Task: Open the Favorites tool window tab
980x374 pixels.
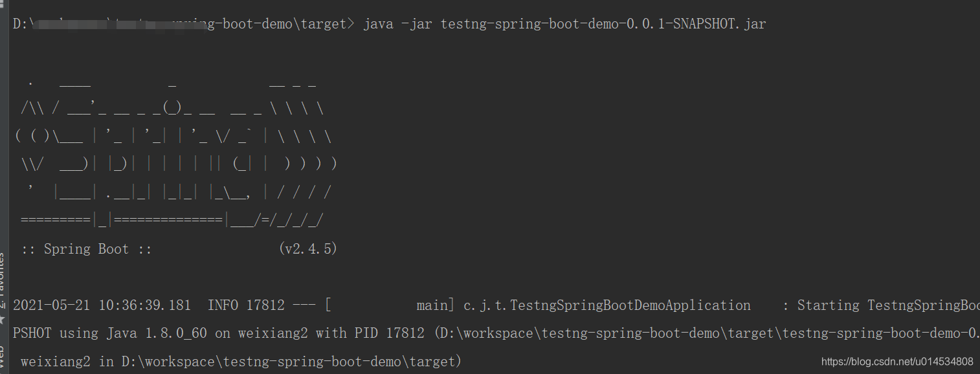Action: click(x=3, y=275)
